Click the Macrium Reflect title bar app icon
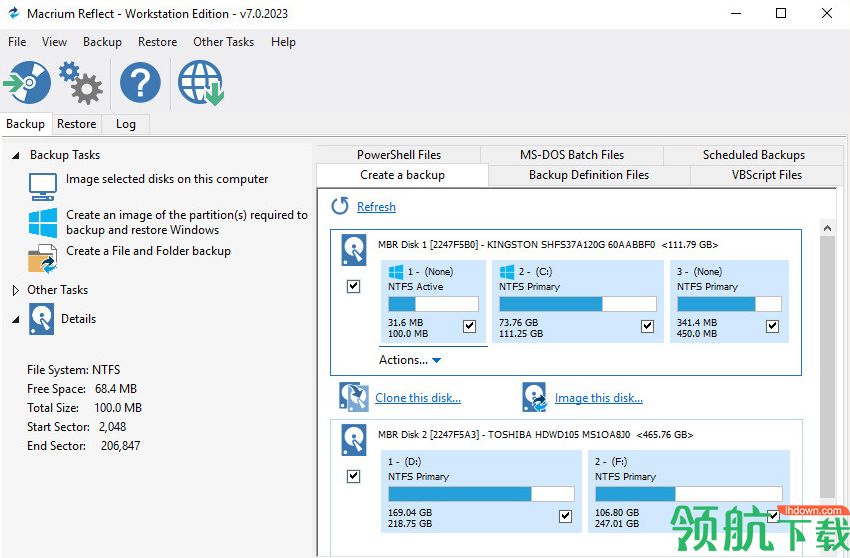The height and width of the screenshot is (558, 850). [x=14, y=13]
